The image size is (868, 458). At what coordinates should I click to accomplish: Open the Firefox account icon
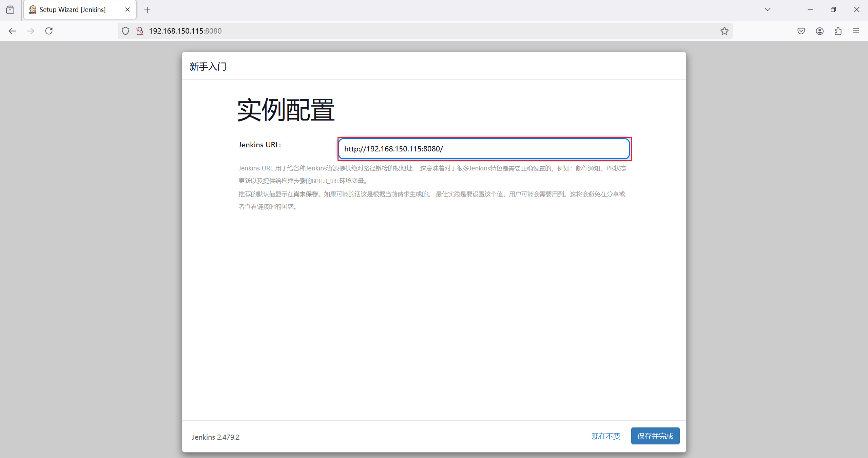click(x=819, y=31)
